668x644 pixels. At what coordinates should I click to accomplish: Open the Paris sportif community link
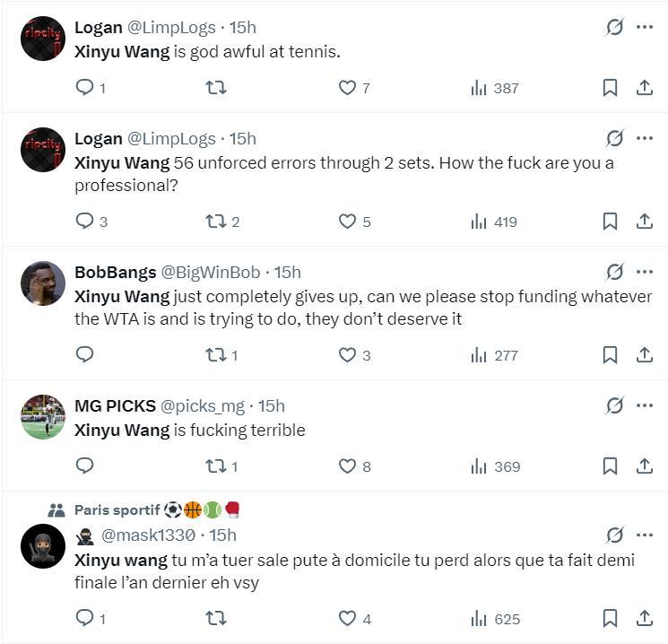(117, 510)
